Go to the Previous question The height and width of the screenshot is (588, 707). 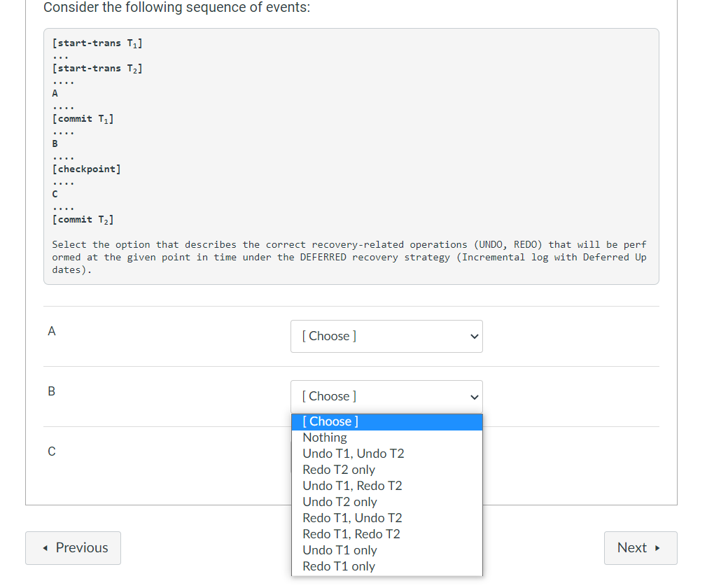pyautogui.click(x=73, y=548)
